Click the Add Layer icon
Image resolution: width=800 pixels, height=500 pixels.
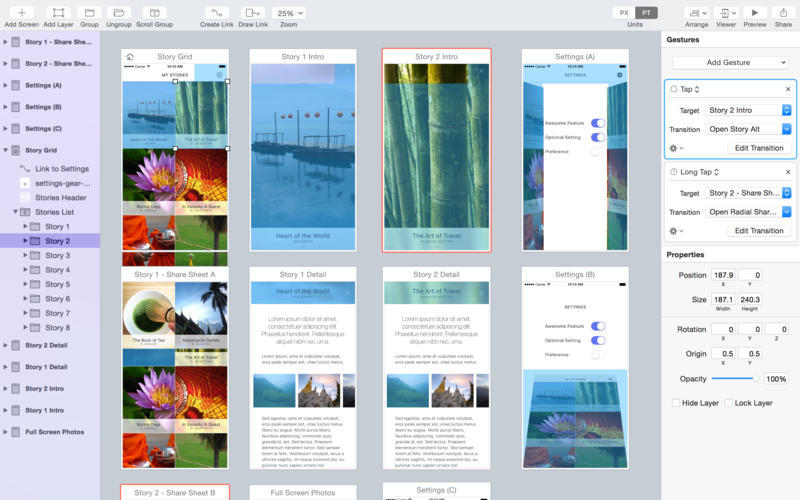pos(57,12)
